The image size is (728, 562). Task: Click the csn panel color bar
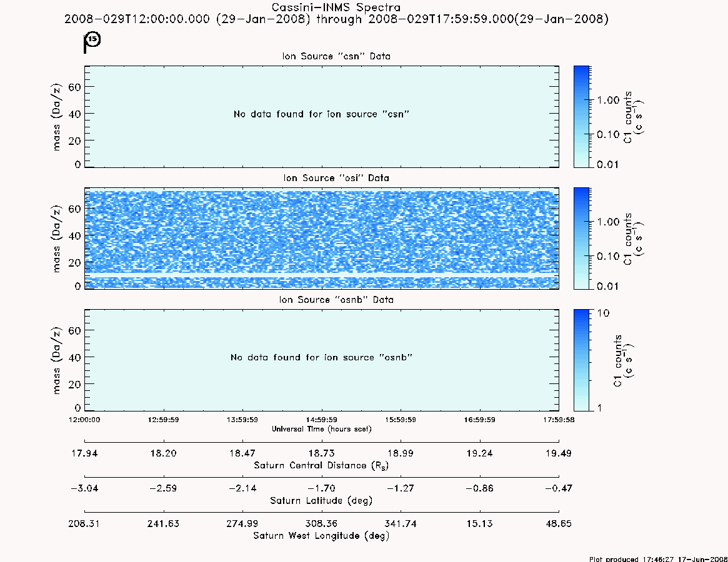pyautogui.click(x=581, y=117)
